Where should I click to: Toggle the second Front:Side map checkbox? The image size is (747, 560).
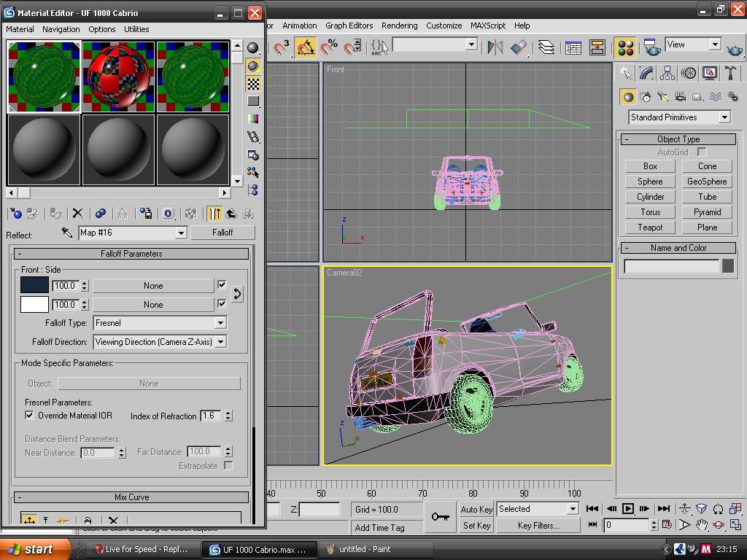pyautogui.click(x=222, y=303)
